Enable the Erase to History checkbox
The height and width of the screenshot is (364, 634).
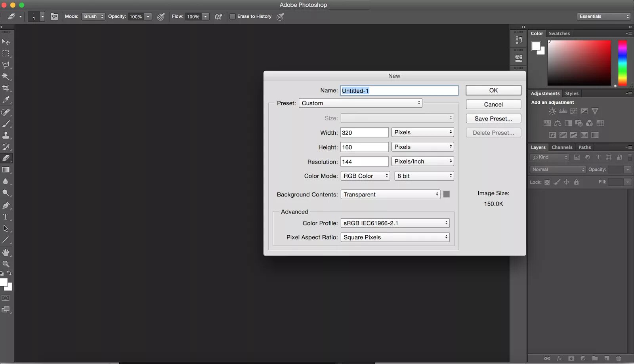point(233,17)
